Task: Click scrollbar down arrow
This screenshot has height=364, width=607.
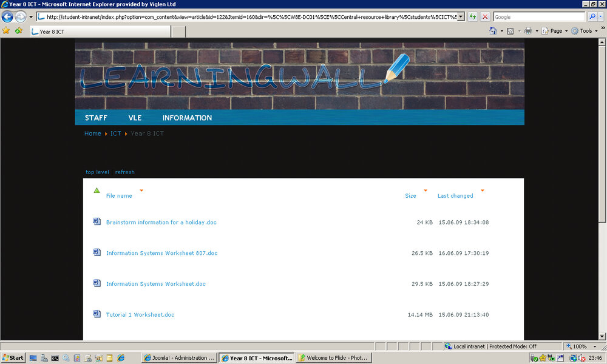Action: coord(602,336)
